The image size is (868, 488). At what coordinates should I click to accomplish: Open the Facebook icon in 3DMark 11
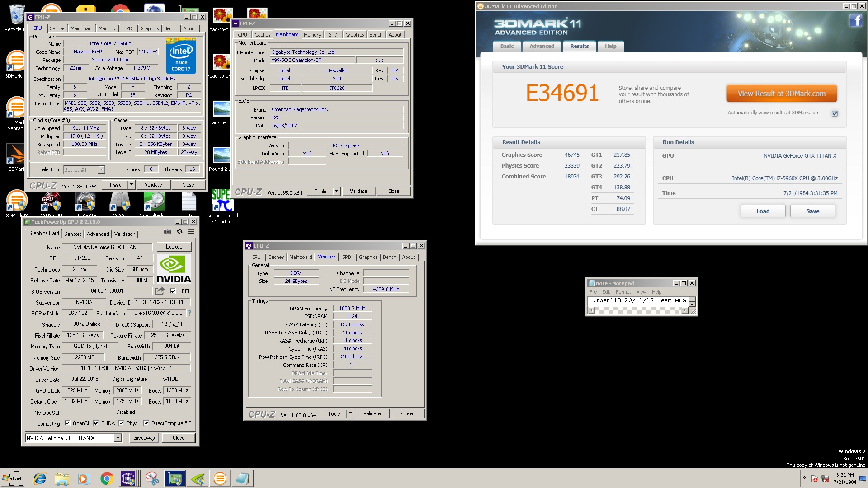tap(855, 20)
